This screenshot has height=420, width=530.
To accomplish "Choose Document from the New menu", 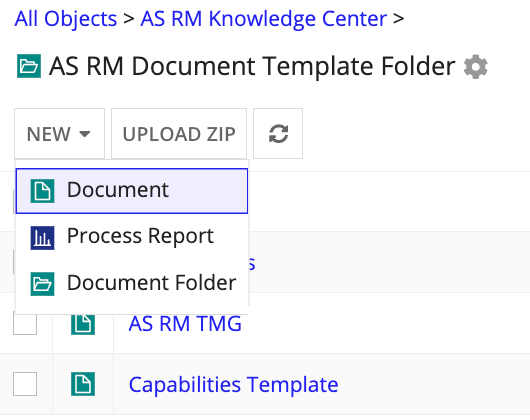I will click(x=132, y=191).
